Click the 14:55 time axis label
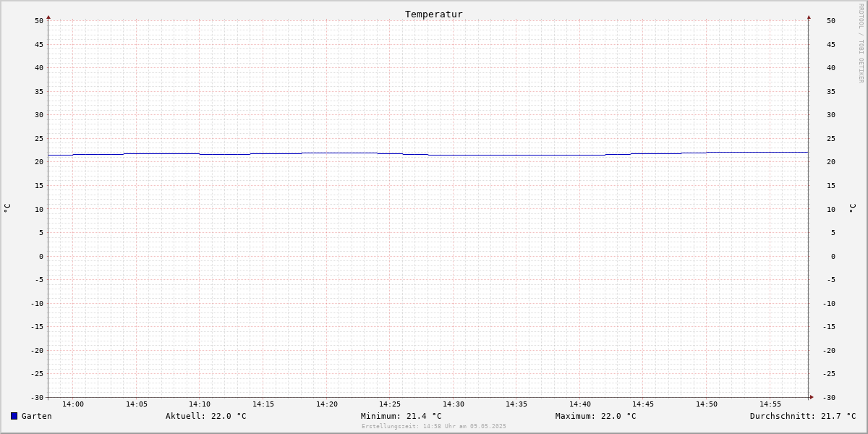This screenshot has width=868, height=434. coord(770,404)
